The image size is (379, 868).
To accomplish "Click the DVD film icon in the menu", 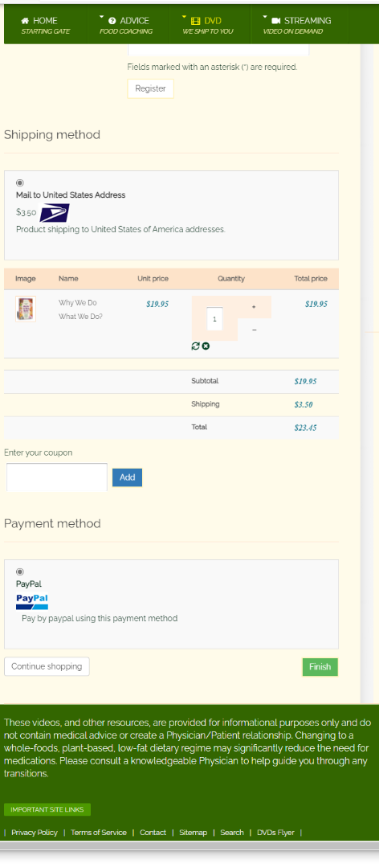I will pos(196,20).
